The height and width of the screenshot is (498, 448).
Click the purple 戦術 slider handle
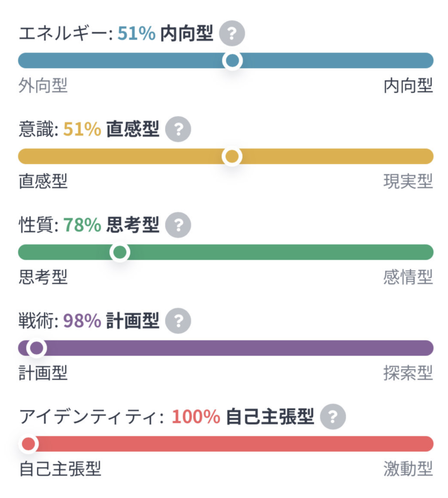tap(36, 348)
